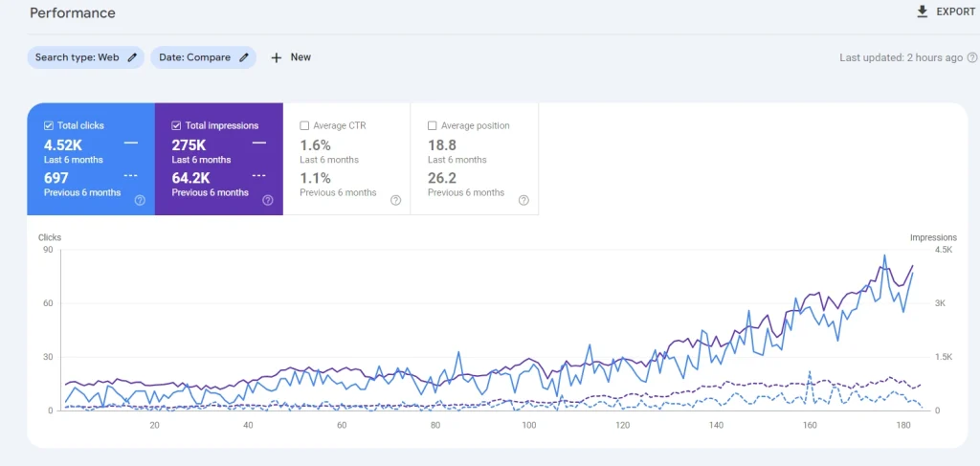Click day 20 on the chart x-axis
Viewport: 980px width, 466px height.
point(154,426)
